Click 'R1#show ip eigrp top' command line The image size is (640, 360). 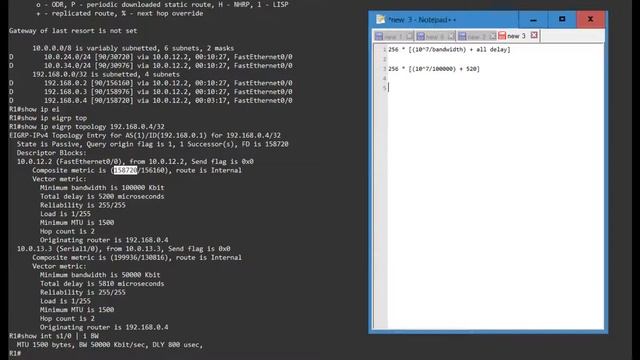48,118
